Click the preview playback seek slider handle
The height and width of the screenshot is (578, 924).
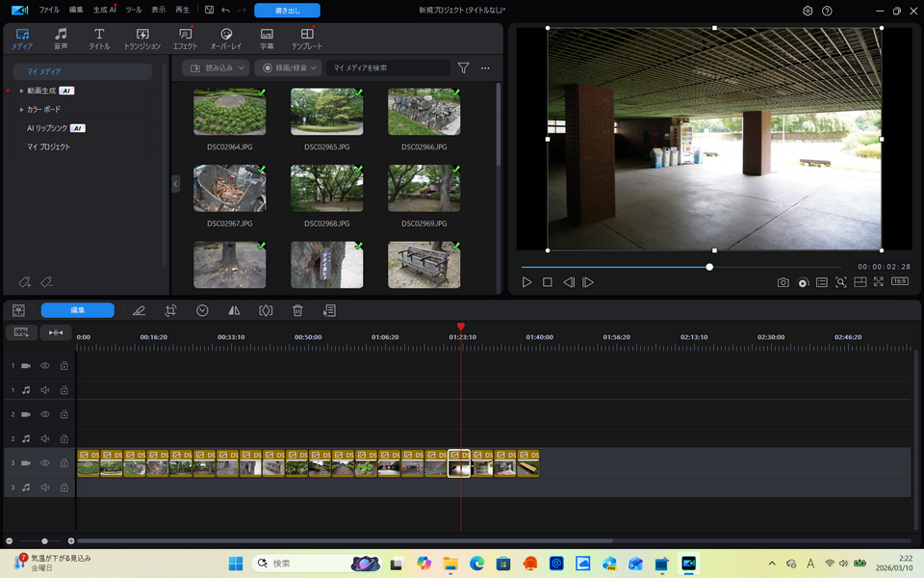pyautogui.click(x=709, y=267)
